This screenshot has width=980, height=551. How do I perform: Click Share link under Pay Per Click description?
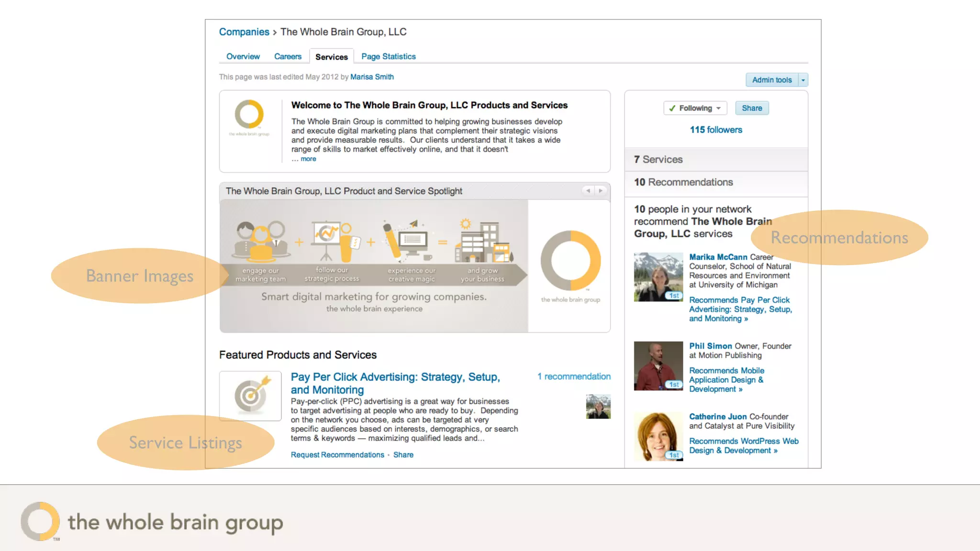tap(403, 455)
